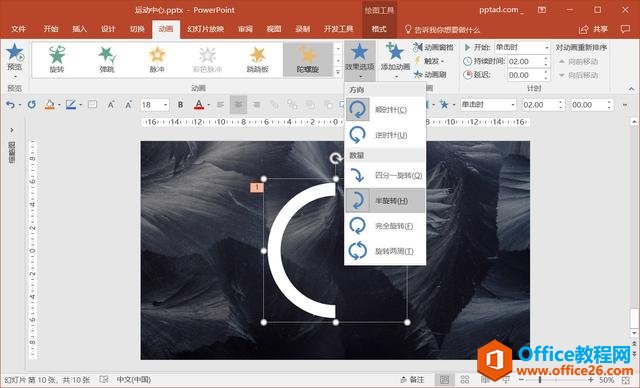Viewport: 640px width, 388px height.
Task: Click the 共享 share button
Action: (593, 29)
